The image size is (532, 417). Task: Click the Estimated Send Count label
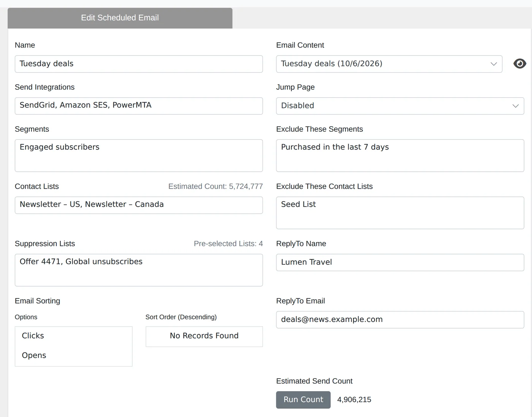pyautogui.click(x=314, y=381)
